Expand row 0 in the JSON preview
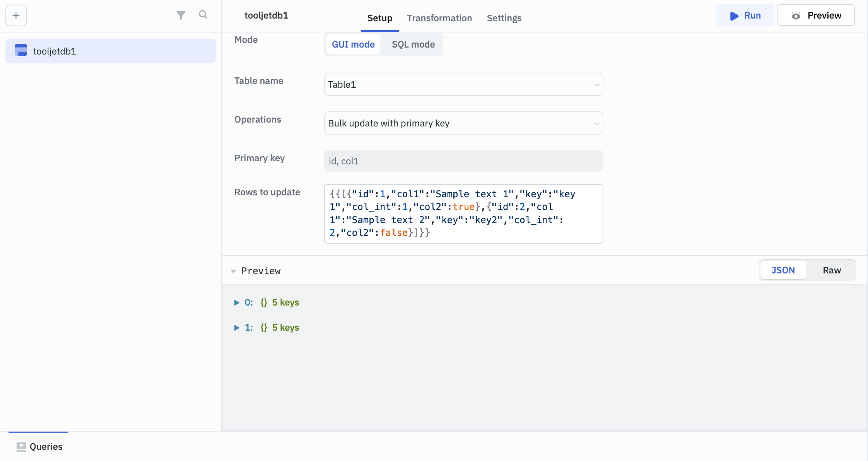 click(237, 302)
